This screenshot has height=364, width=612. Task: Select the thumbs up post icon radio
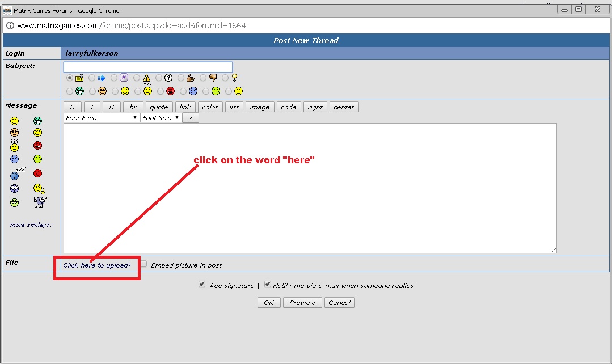[181, 78]
